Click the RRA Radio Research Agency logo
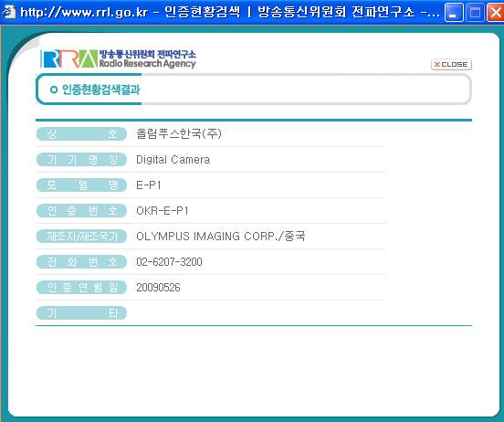 pyautogui.click(x=119, y=58)
